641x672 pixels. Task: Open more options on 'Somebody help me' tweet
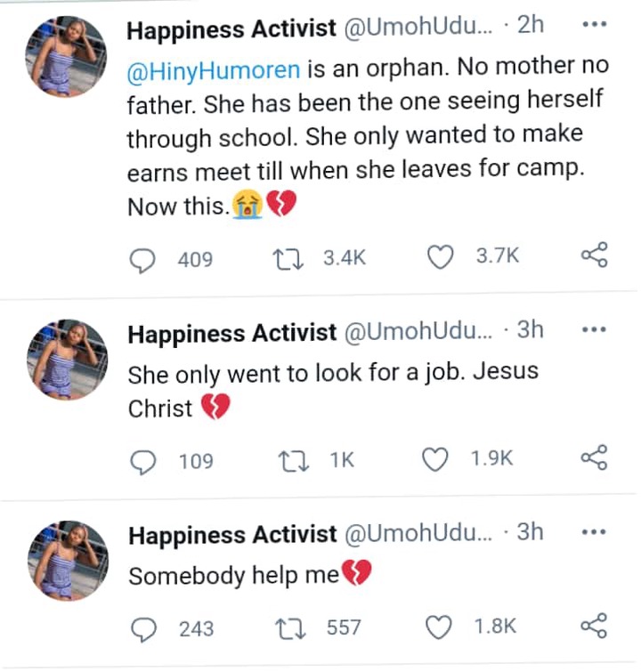click(x=595, y=532)
